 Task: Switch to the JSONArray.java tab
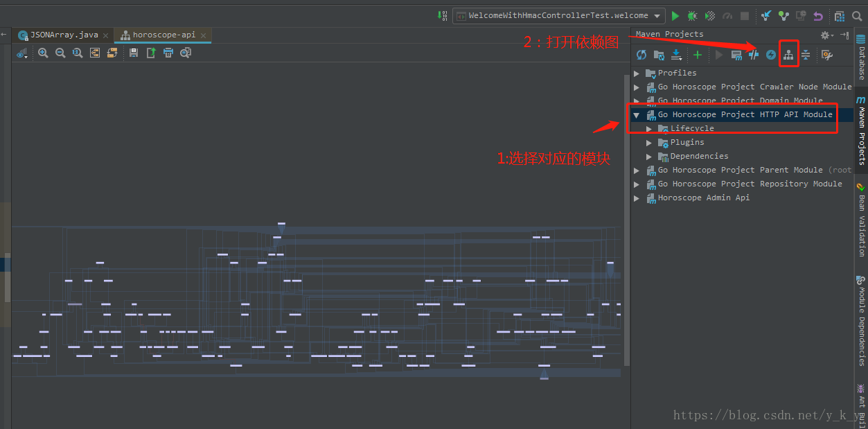pyautogui.click(x=64, y=35)
